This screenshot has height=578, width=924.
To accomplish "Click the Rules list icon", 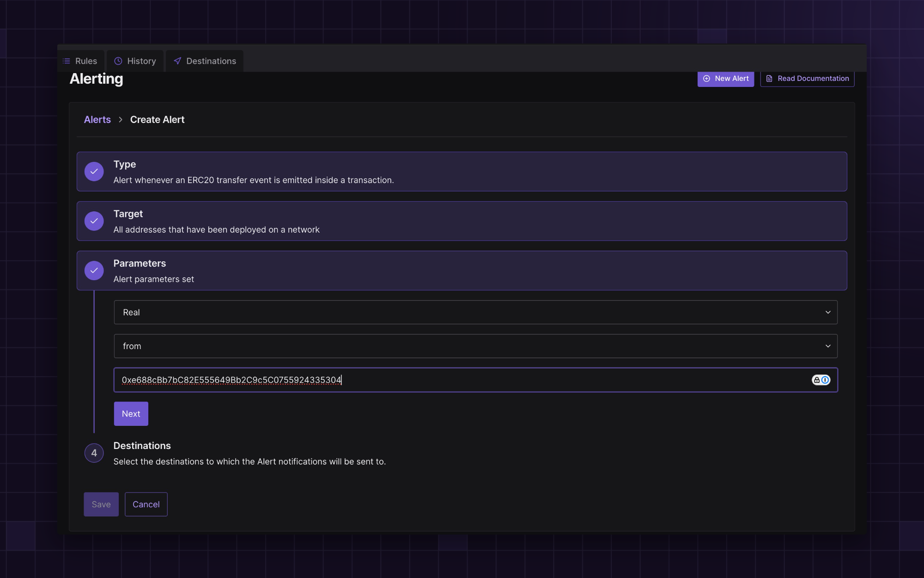I will [x=67, y=61].
